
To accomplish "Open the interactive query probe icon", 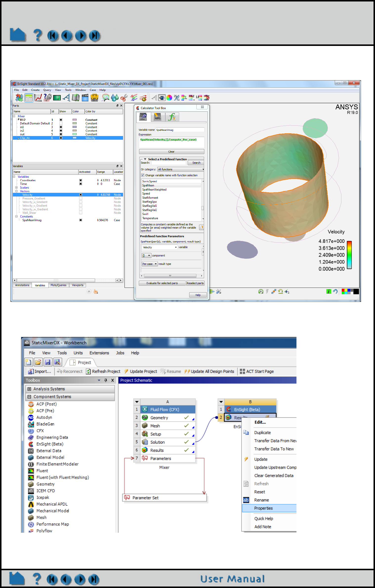I will 47,98.
